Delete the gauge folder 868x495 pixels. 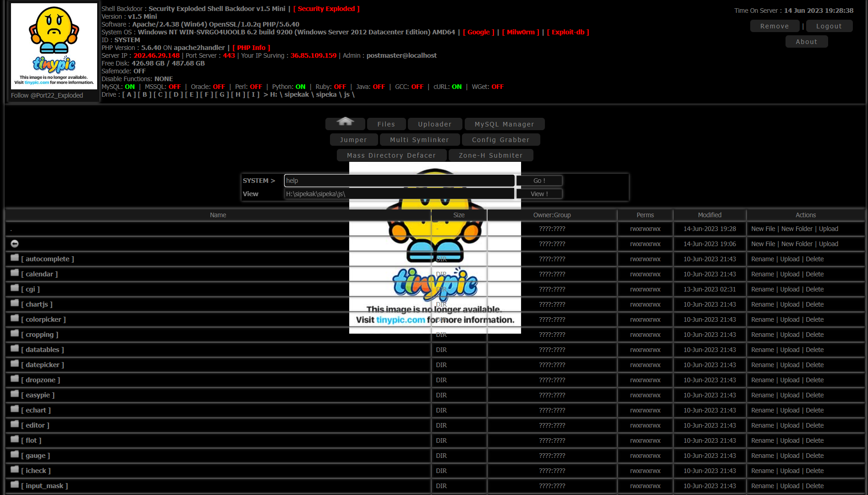(x=815, y=456)
